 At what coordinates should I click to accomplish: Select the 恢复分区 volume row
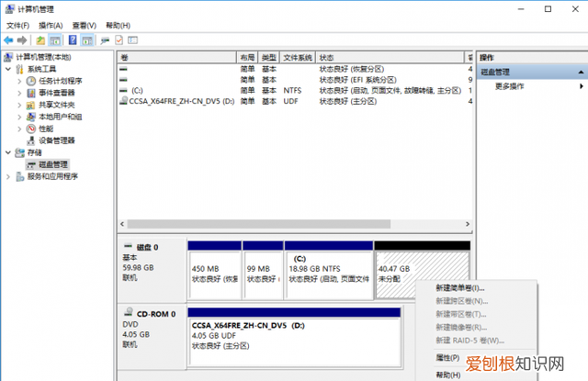pos(295,69)
